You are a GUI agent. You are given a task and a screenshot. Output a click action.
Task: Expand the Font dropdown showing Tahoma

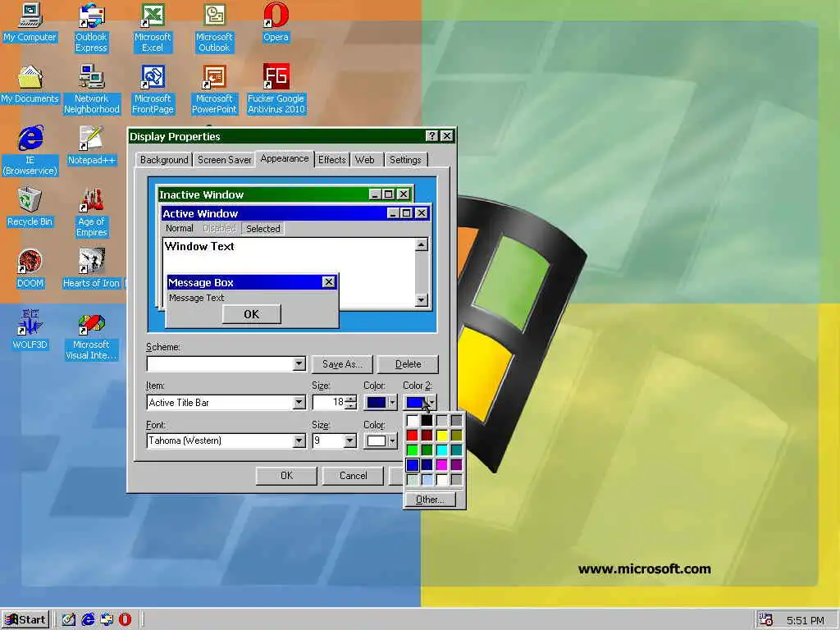click(299, 441)
